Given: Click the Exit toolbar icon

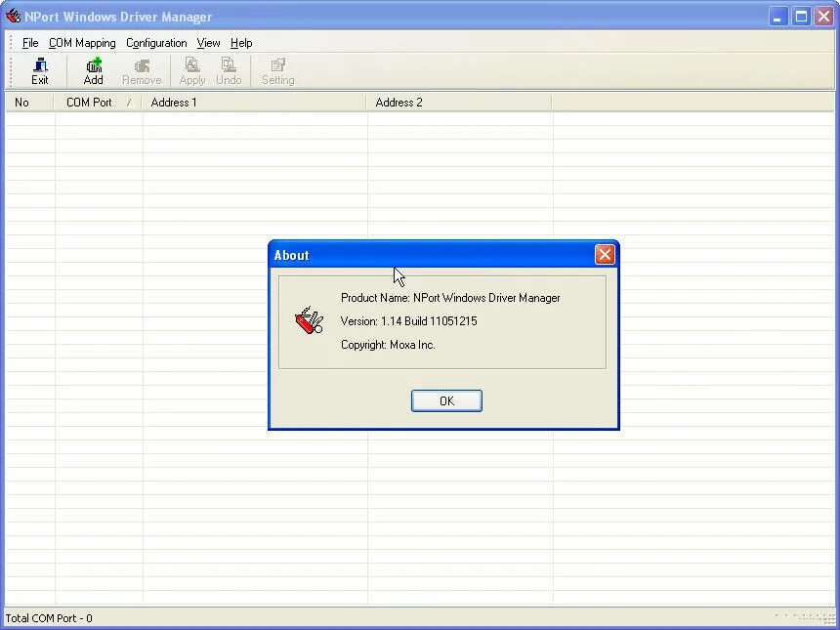Looking at the screenshot, I should pyautogui.click(x=40, y=71).
